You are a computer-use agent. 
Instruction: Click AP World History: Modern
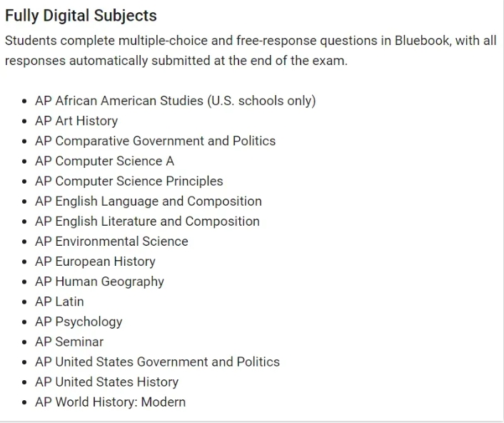pos(110,402)
